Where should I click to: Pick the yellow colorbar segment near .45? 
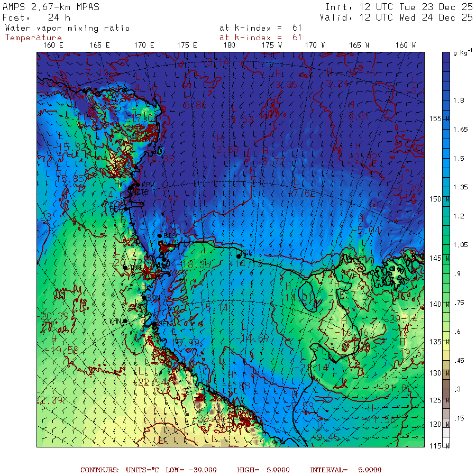click(446, 355)
